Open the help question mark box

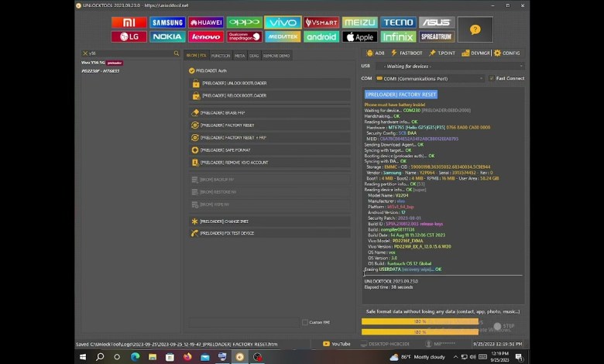[x=475, y=29]
